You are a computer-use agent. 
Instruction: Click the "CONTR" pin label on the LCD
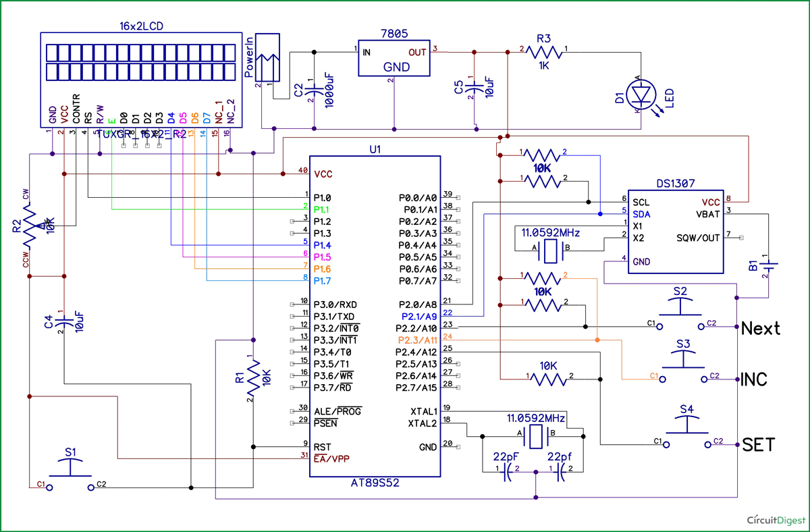[76, 109]
